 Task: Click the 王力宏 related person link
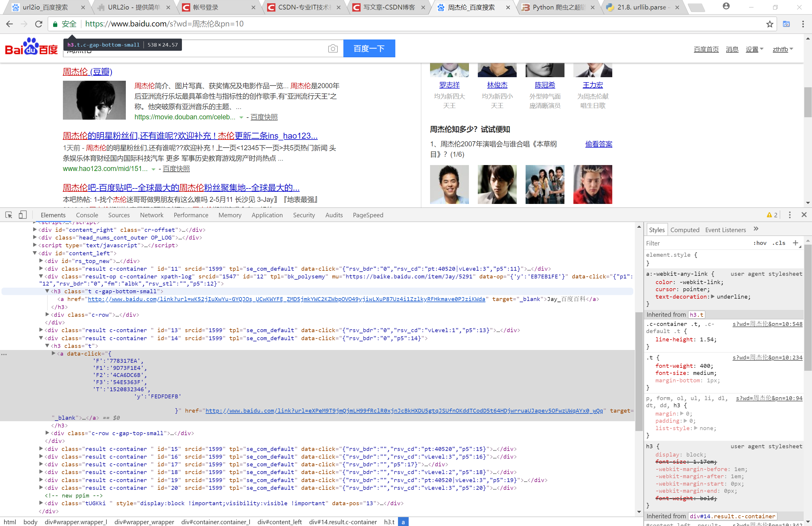(x=593, y=85)
